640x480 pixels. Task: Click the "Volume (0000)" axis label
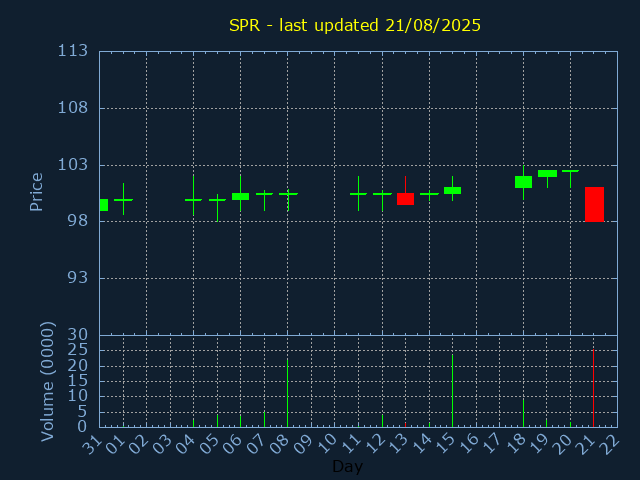(47, 382)
